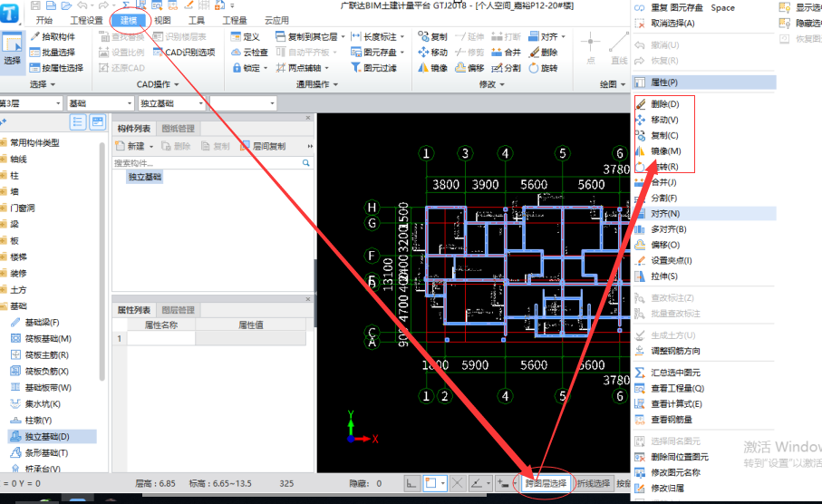
Task: Switch to 图纸管理 tab
Action: pos(179,129)
